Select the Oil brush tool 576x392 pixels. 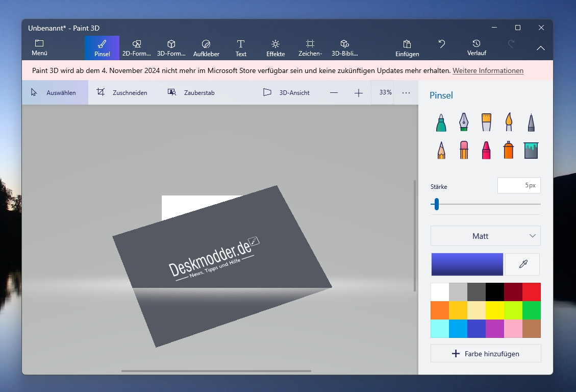click(x=486, y=122)
